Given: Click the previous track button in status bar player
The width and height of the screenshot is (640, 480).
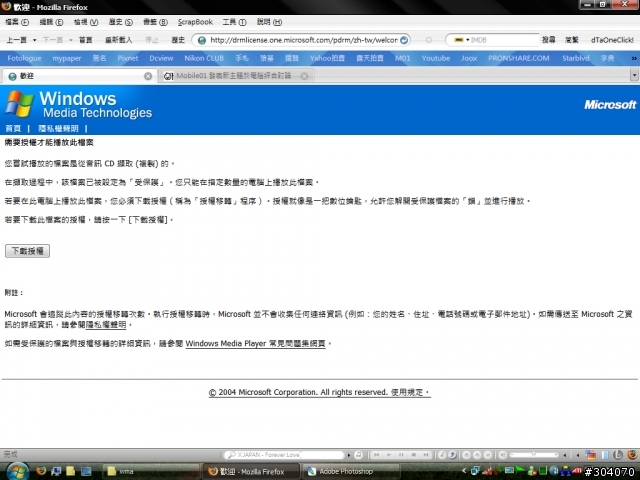Looking at the screenshot, I should click(376, 455).
